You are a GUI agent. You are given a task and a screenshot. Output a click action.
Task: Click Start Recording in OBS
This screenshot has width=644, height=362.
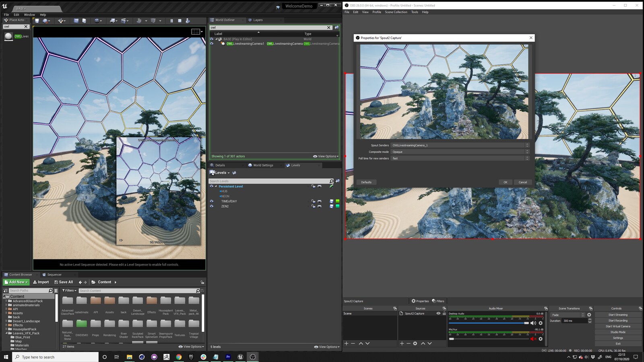[x=618, y=321]
